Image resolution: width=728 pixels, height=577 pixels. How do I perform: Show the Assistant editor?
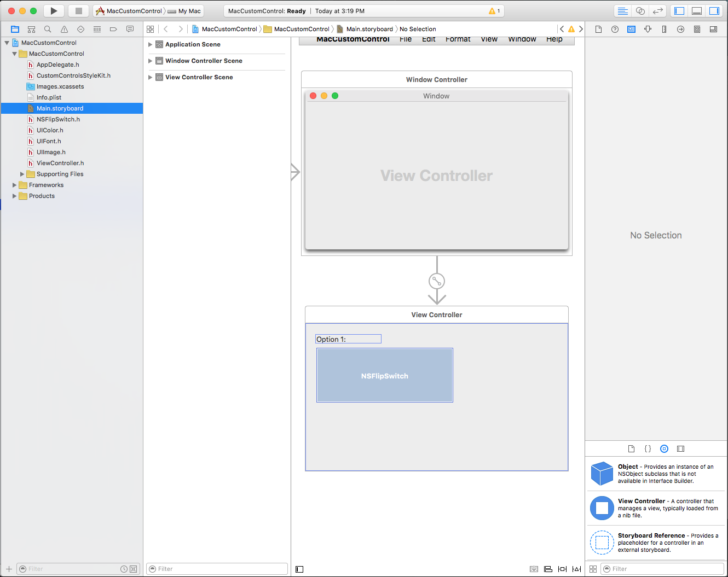pyautogui.click(x=640, y=10)
